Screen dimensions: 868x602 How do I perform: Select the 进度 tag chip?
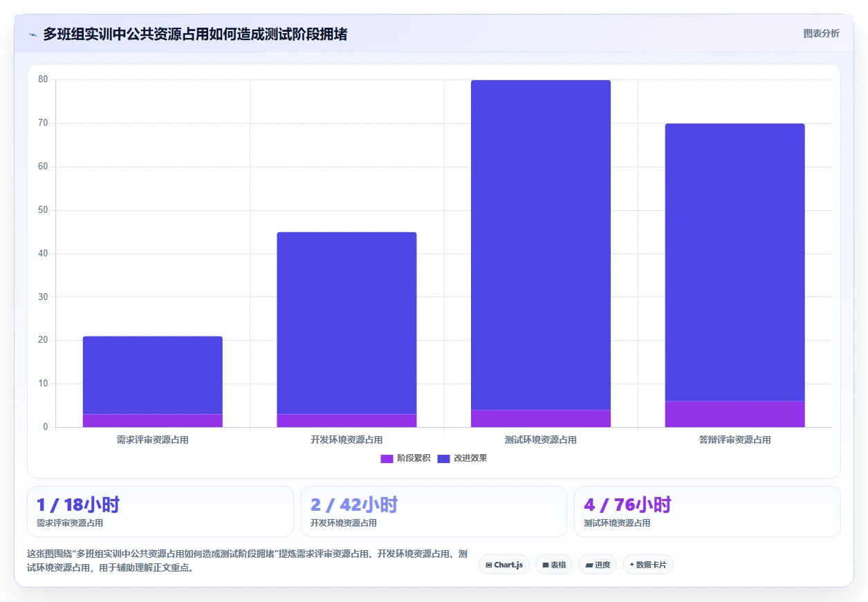coord(598,565)
